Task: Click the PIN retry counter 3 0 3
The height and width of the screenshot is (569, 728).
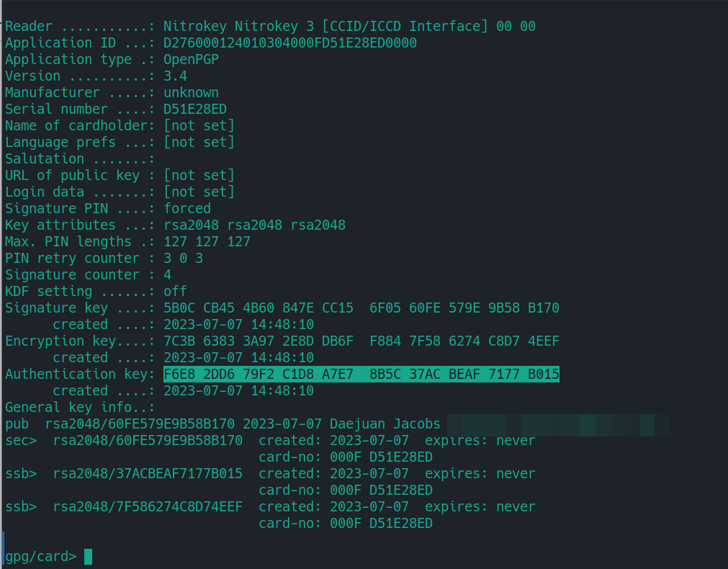Action: click(184, 259)
